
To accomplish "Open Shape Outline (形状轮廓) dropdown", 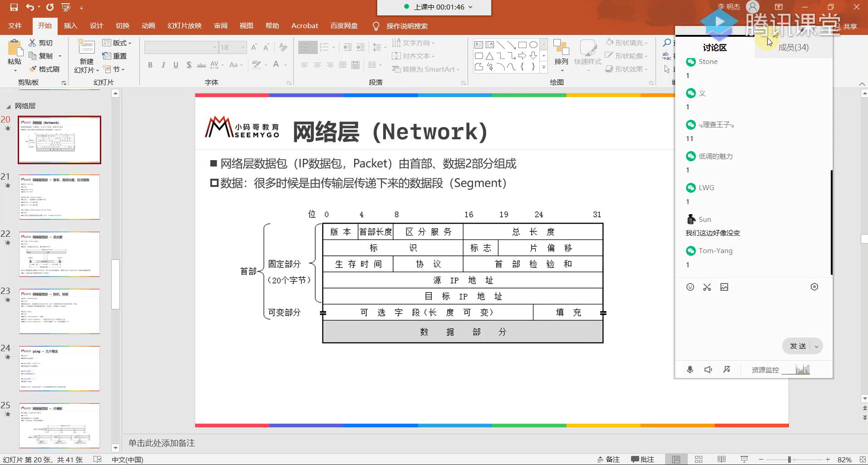I will (x=627, y=56).
